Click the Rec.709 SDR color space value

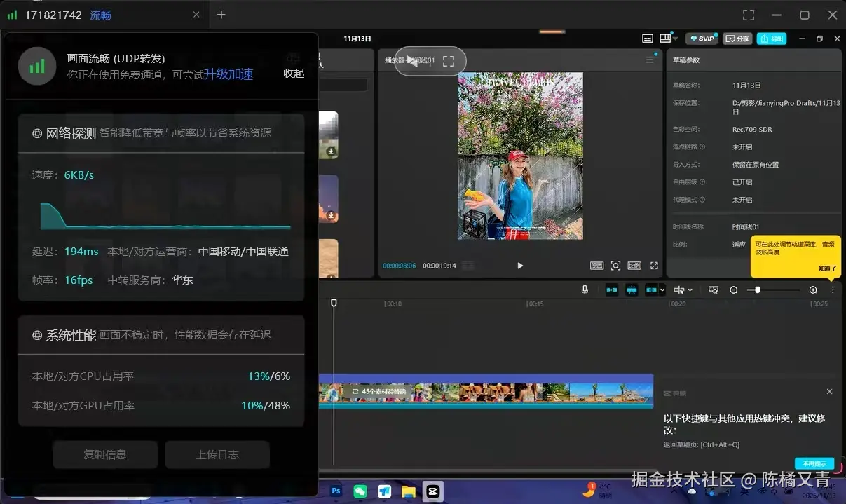[x=751, y=130]
